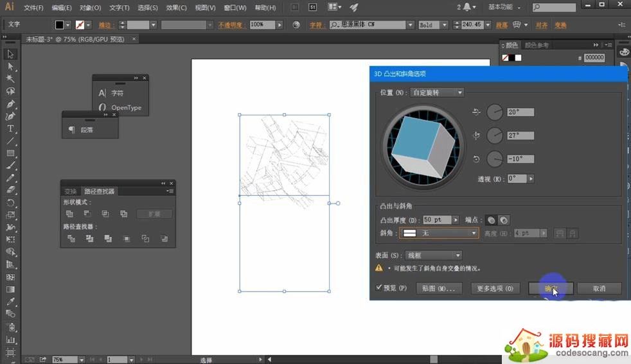Expand the 斜角 bevel dropdown
Screen dimensions: 631x364
click(x=439, y=233)
